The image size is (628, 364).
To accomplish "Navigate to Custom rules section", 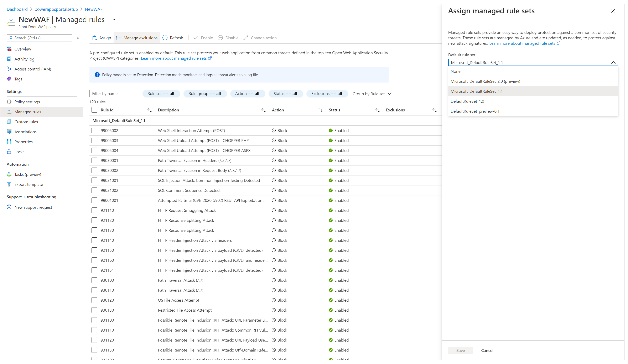I will tap(26, 121).
